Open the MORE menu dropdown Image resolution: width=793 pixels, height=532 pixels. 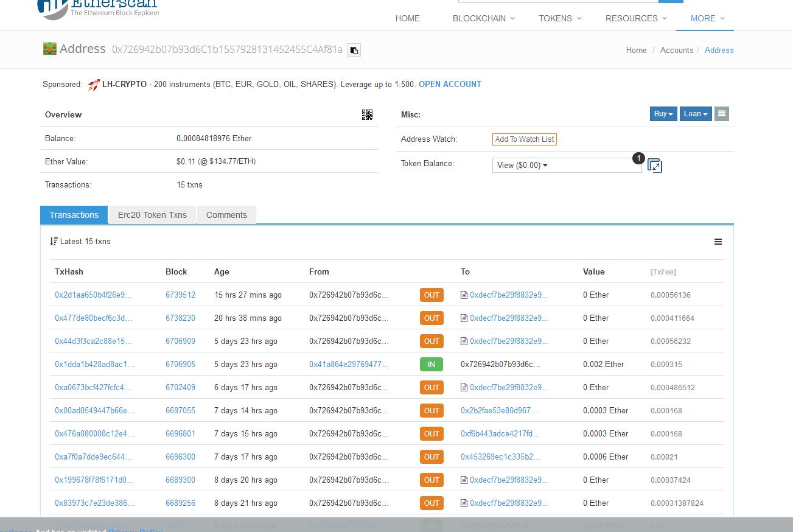point(707,18)
